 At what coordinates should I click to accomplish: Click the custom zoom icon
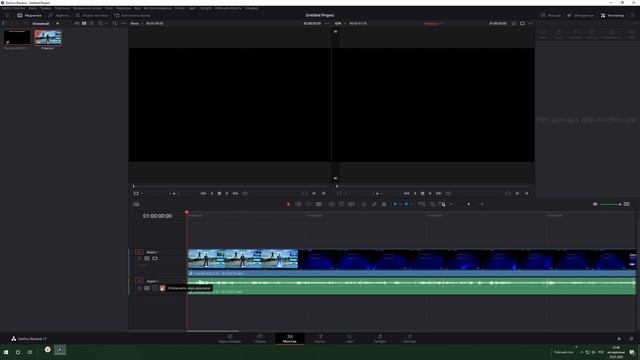[443, 204]
